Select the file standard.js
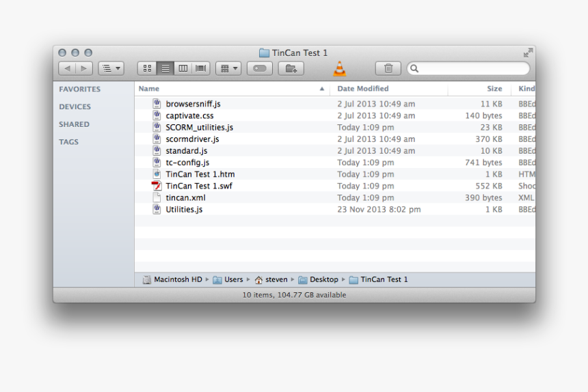Viewport: 588px width, 392px height. [335, 150]
